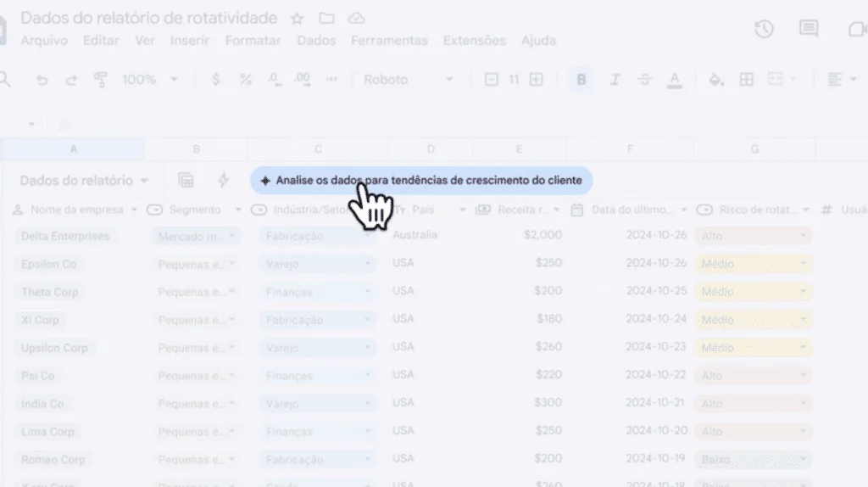Edit the font size field 11
868x487 pixels.
tap(514, 80)
